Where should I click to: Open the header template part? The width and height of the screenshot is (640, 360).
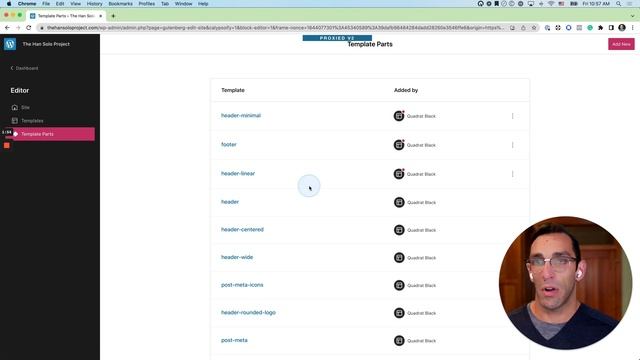pyautogui.click(x=230, y=202)
